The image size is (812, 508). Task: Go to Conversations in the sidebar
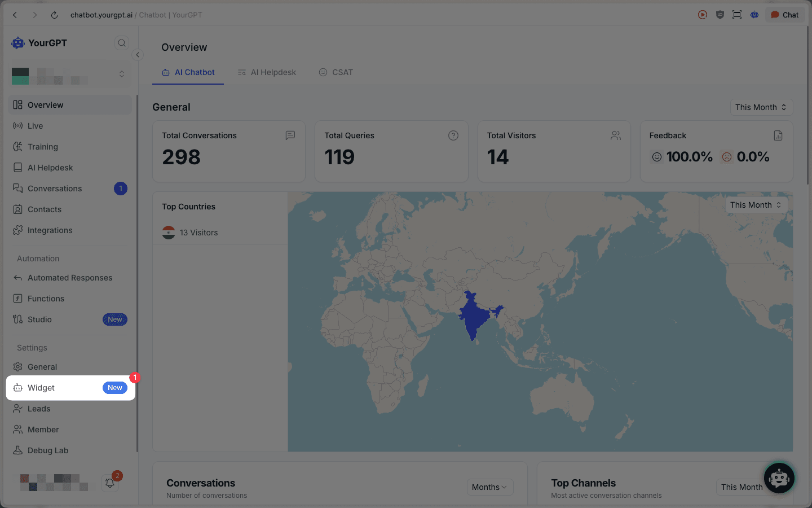click(x=55, y=189)
